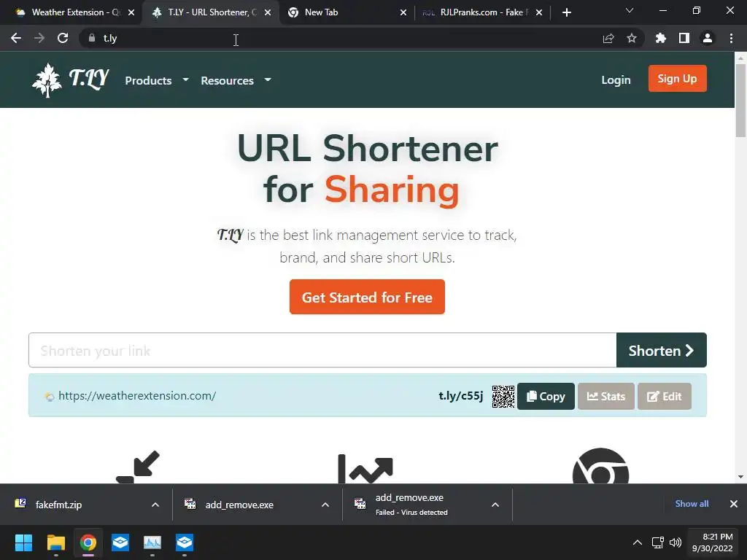Open File Explorer from taskbar
This screenshot has height=560, width=747.
point(55,542)
